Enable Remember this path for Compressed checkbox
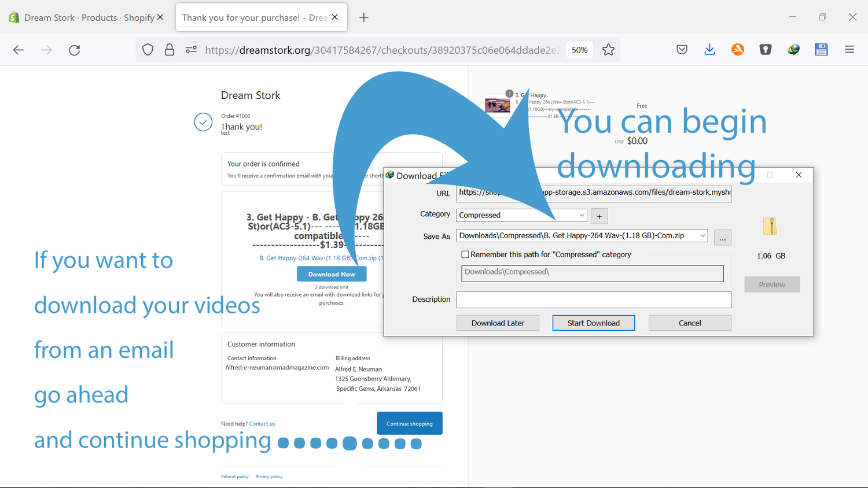The image size is (868, 488). point(465,254)
